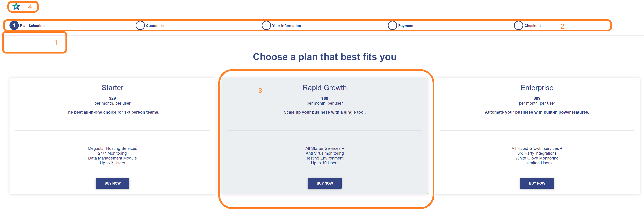Jump to the Your Information label

tap(287, 26)
